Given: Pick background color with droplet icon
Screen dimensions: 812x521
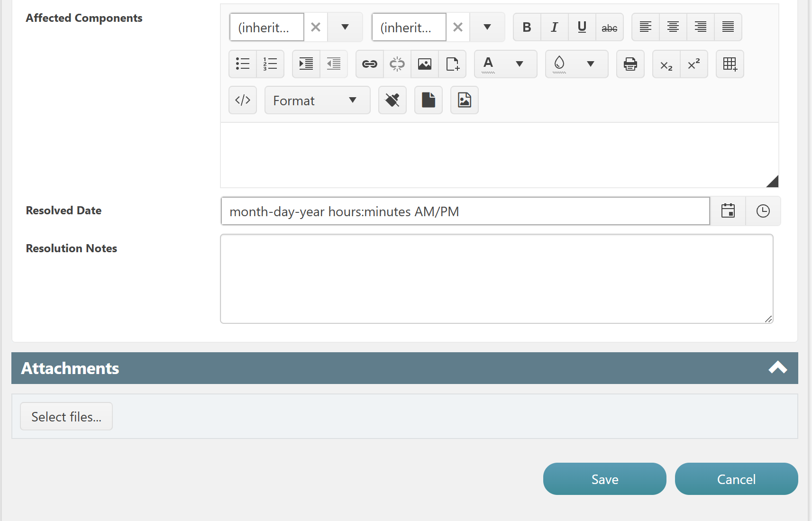Looking at the screenshot, I should 559,64.
